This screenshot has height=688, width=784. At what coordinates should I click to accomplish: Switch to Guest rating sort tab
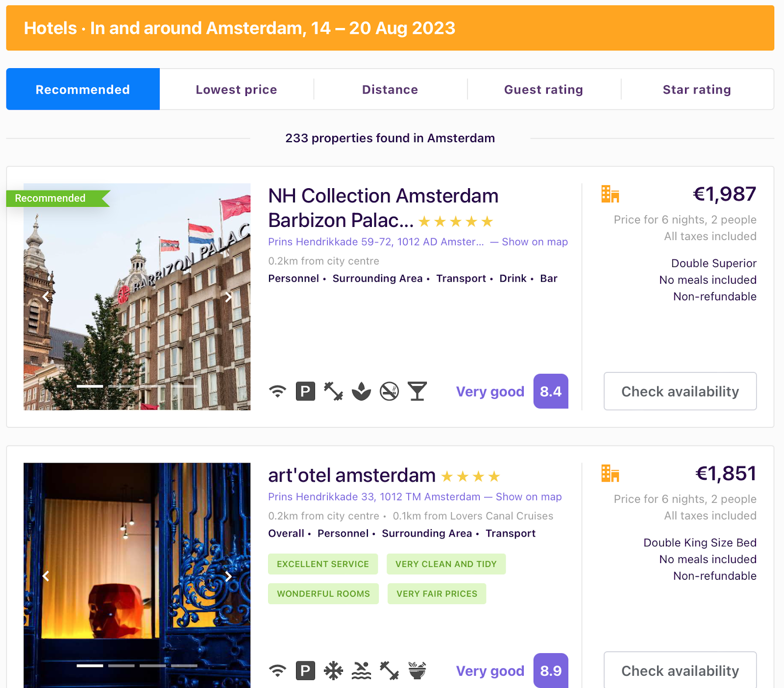pyautogui.click(x=543, y=89)
